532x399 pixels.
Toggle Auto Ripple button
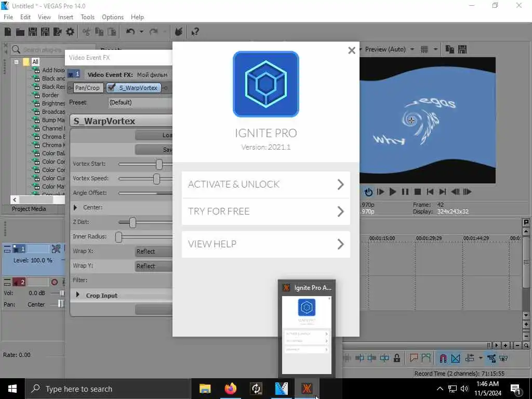pos(470,358)
